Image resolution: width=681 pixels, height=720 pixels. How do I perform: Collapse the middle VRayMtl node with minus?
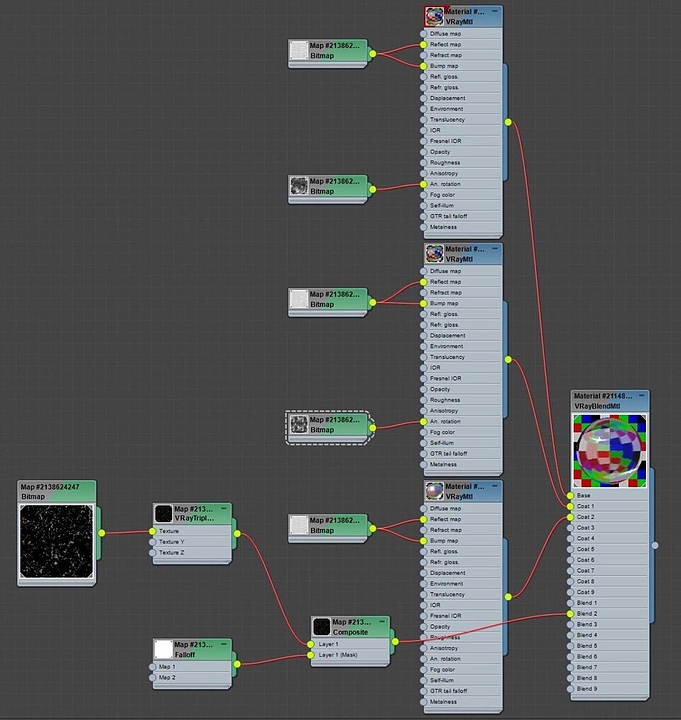[495, 248]
